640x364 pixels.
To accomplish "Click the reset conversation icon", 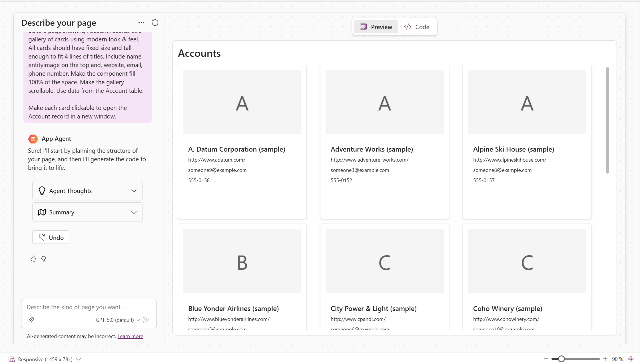I will tap(155, 23).
